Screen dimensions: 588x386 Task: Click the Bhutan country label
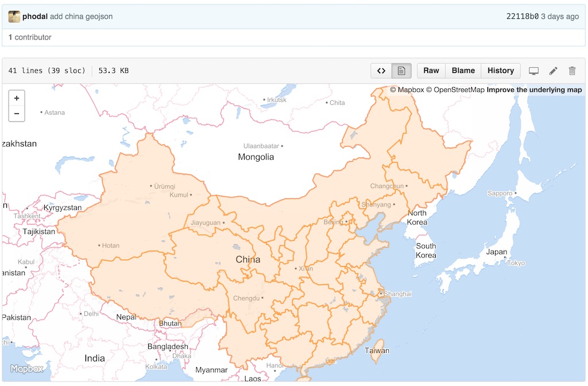(170, 323)
